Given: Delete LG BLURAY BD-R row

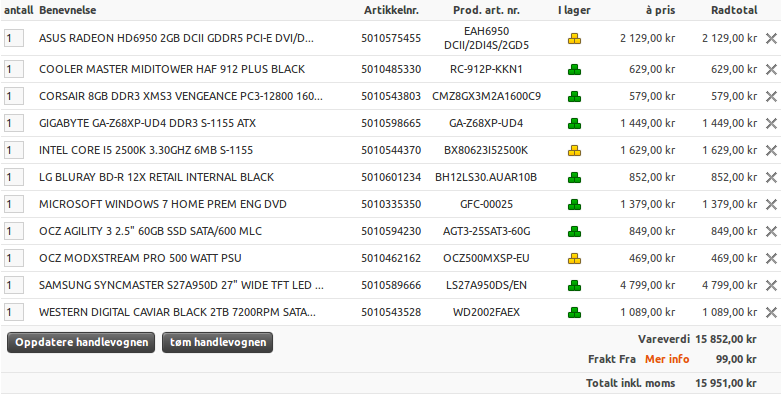Looking at the screenshot, I should coord(771,177).
